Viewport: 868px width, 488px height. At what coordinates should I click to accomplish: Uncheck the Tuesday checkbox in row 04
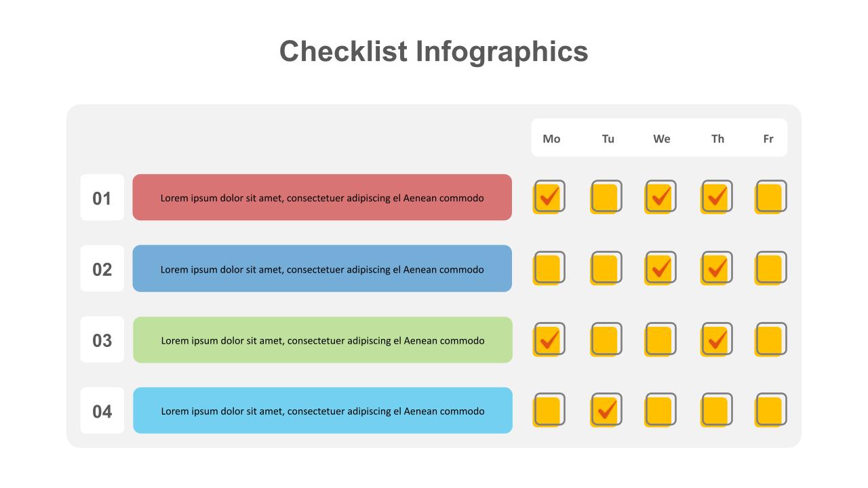click(x=606, y=410)
